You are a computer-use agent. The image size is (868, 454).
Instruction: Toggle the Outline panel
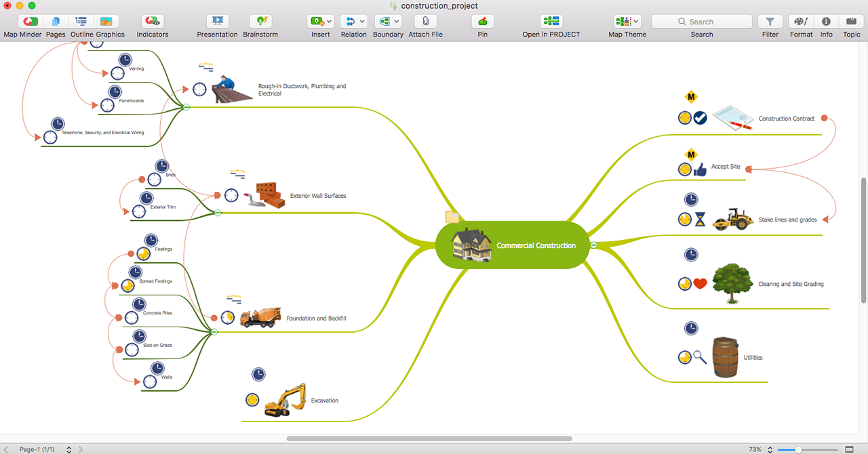[81, 22]
